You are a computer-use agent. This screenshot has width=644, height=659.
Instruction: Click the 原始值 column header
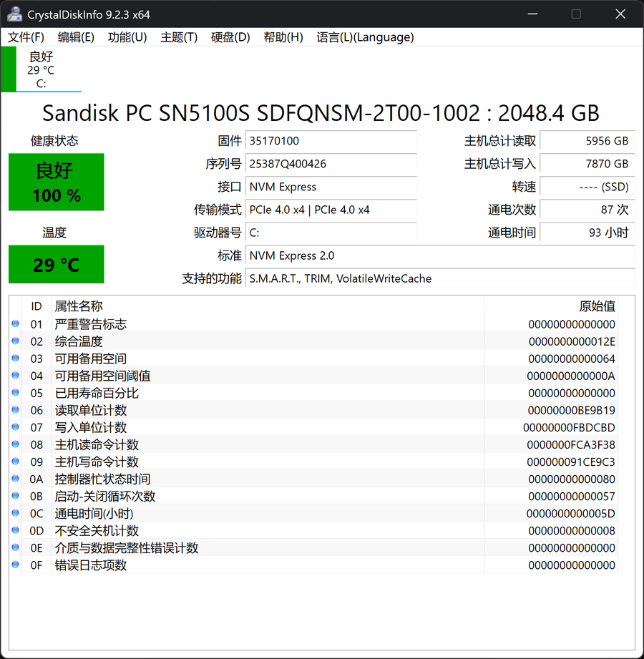[597, 306]
